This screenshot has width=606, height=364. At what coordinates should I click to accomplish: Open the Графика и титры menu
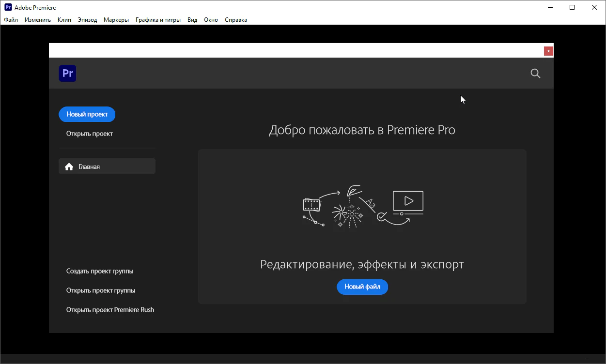158,20
